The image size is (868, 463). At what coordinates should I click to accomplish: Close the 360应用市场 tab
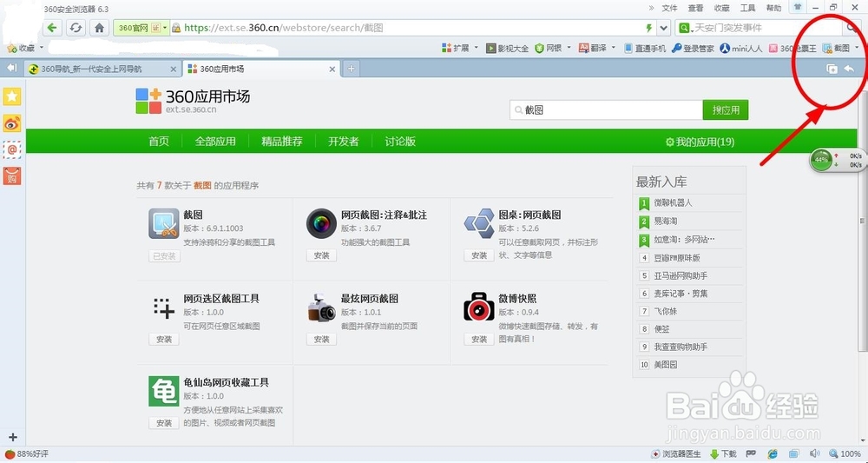[x=332, y=69]
